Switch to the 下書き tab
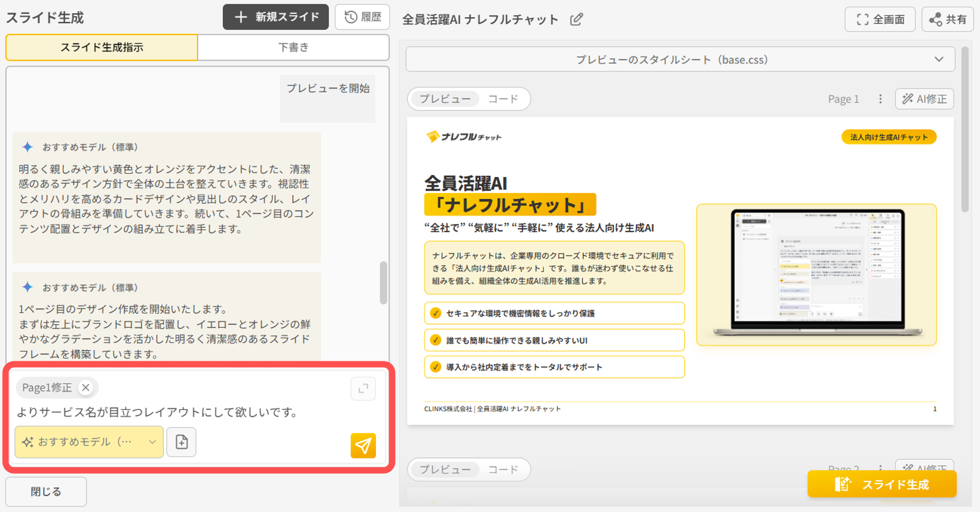 [x=293, y=47]
